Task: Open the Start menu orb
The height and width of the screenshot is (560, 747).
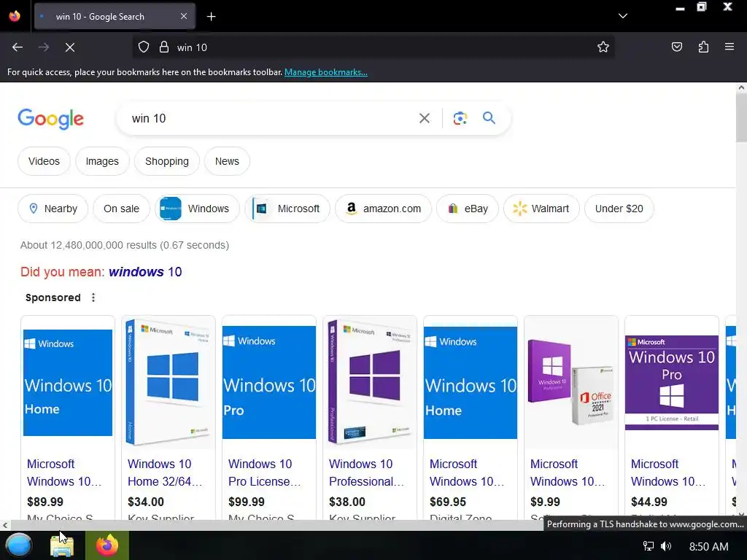Action: pos(19,545)
